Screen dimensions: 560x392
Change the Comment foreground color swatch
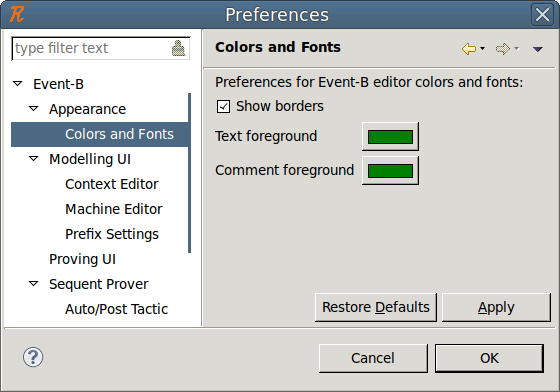click(390, 171)
